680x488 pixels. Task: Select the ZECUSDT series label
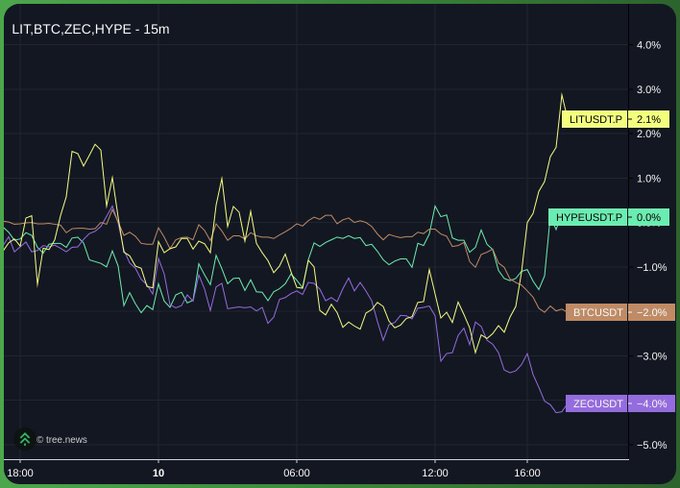(597, 403)
